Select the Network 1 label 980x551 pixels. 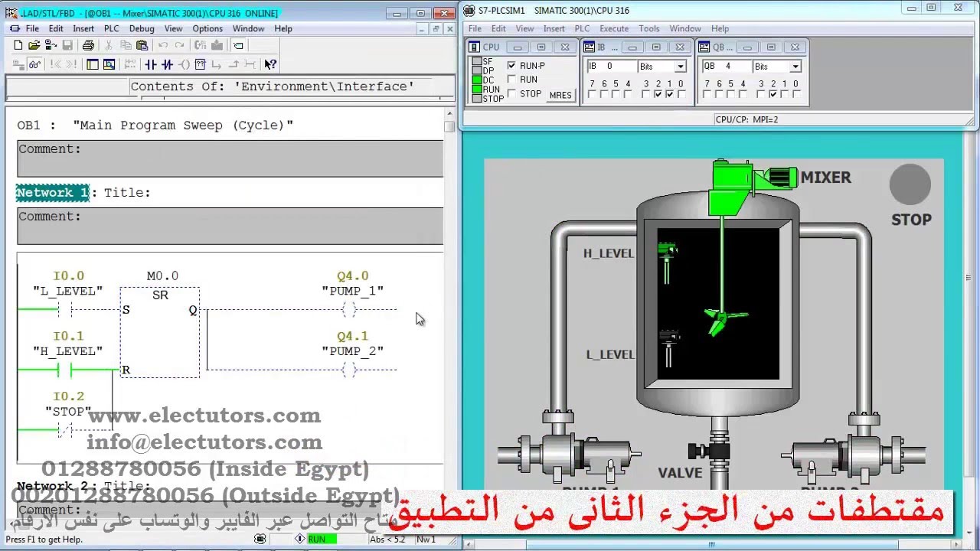(x=53, y=192)
